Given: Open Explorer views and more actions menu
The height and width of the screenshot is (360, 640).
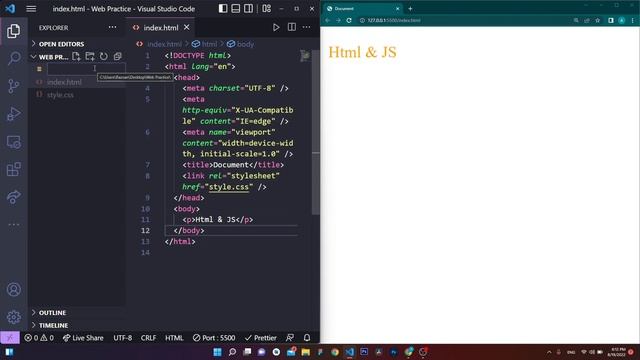Looking at the screenshot, I should [x=112, y=27].
